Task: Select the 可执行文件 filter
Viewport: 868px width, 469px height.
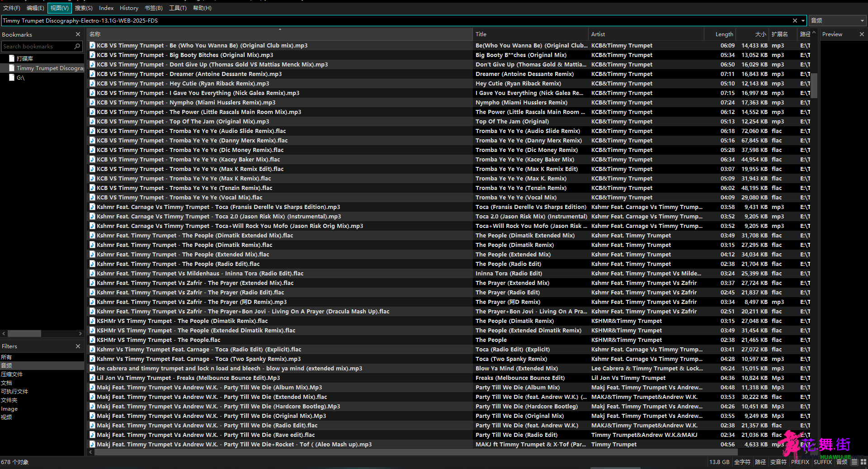Action: pyautogui.click(x=42, y=391)
